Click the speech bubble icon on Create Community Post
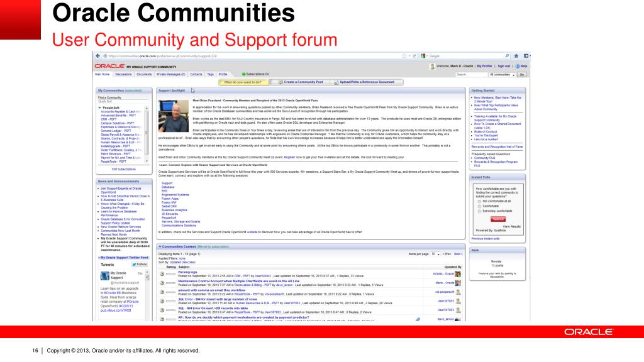644x362 pixels. click(x=280, y=82)
